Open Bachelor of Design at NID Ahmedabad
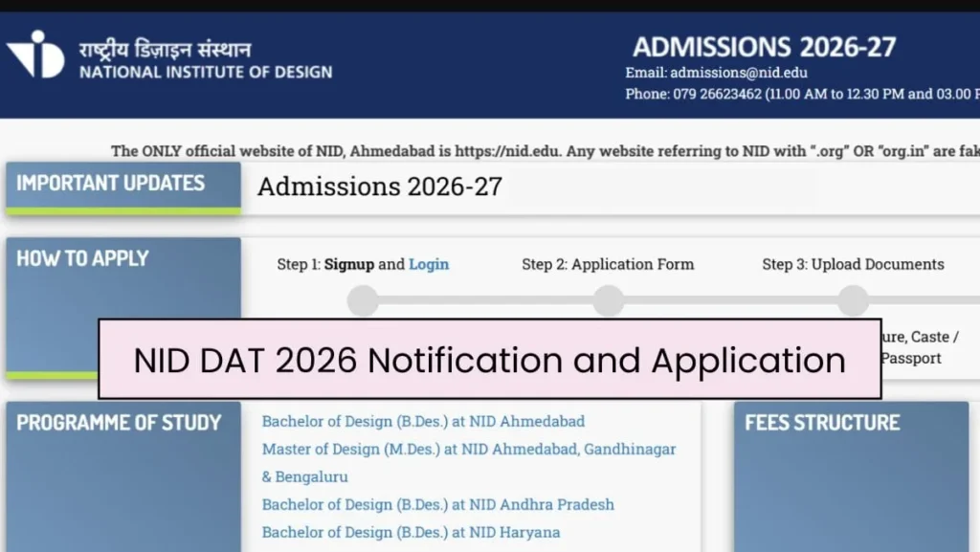The height and width of the screenshot is (552, 980). [x=423, y=421]
